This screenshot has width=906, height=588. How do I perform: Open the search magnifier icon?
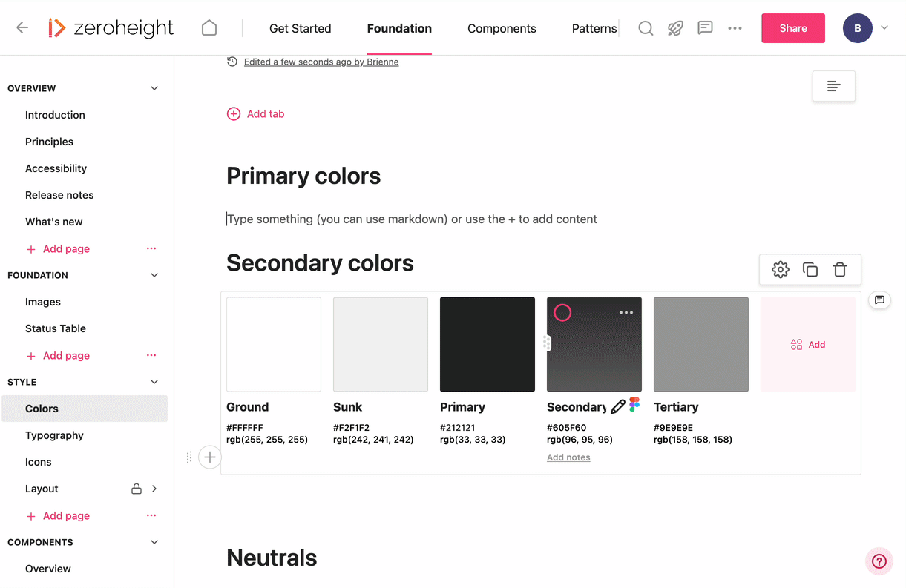[646, 28]
